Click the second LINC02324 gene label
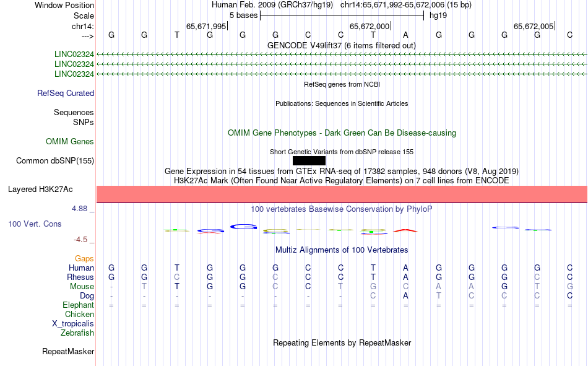The height and width of the screenshot is (366, 588). coord(74,64)
